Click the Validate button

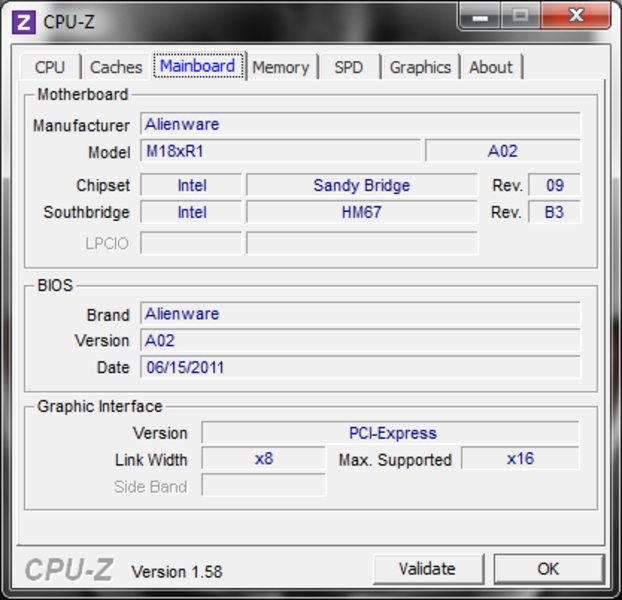428,569
